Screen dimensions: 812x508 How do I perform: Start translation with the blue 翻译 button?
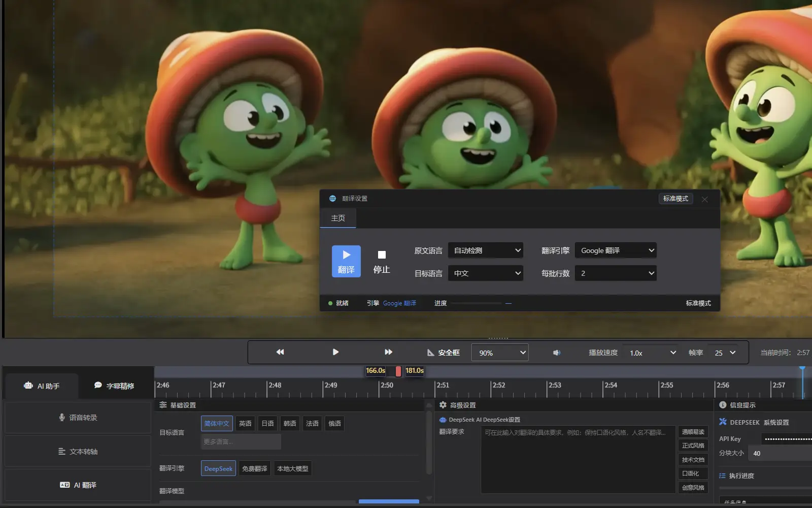pos(346,261)
